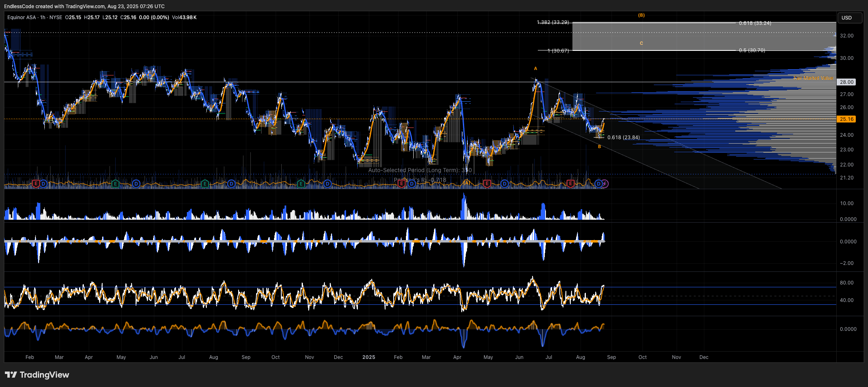Click the orange (A) marker near April 2025
Image resolution: width=868 pixels, height=387 pixels.
click(466, 183)
